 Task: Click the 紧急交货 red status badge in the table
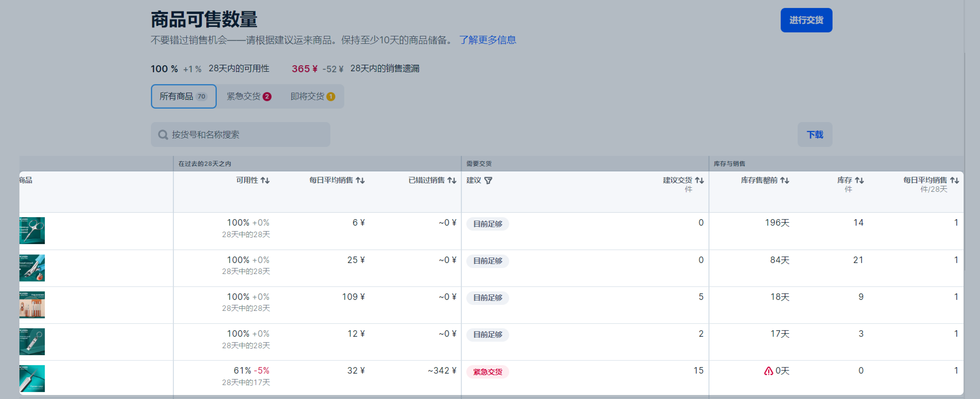tap(488, 372)
